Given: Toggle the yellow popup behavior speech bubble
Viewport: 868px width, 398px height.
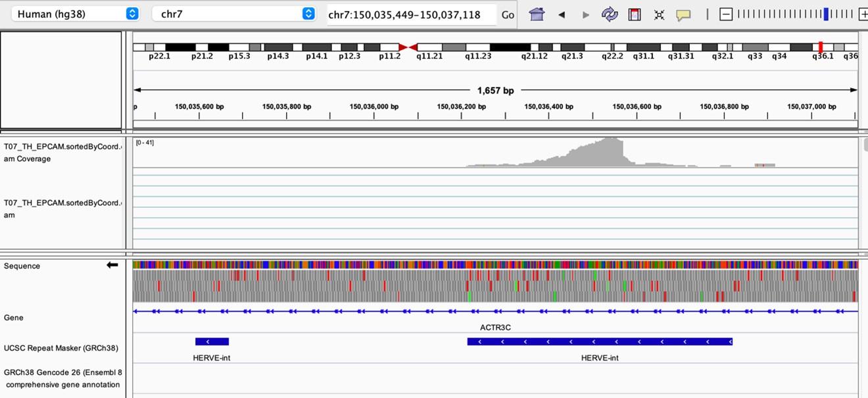Looking at the screenshot, I should 683,14.
